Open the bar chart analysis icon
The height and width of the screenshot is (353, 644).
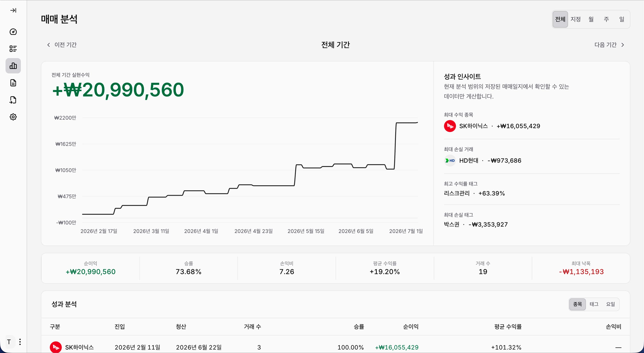[x=13, y=66]
